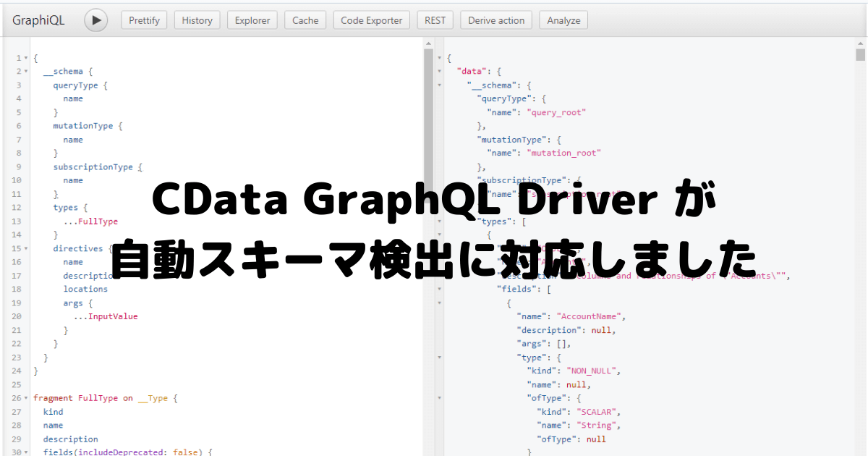Click the Derive action button
Image resolution: width=868 pixels, height=456 pixels.
pyautogui.click(x=496, y=20)
